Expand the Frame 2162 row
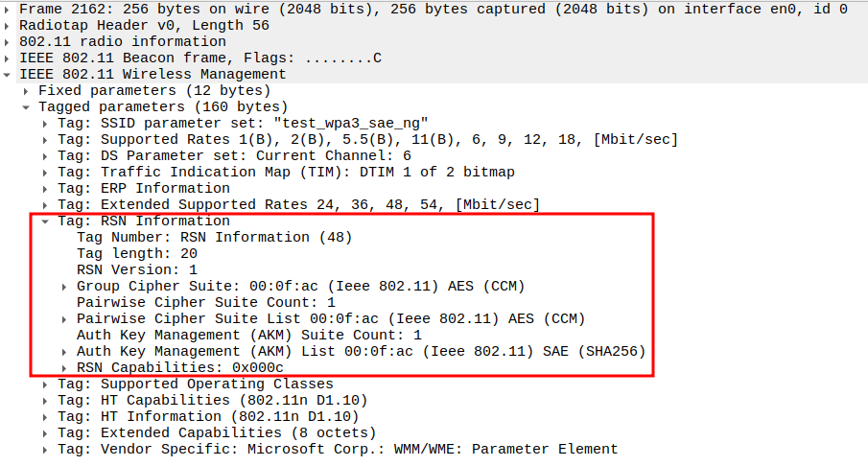This screenshot has height=466, width=868. pos(9,10)
